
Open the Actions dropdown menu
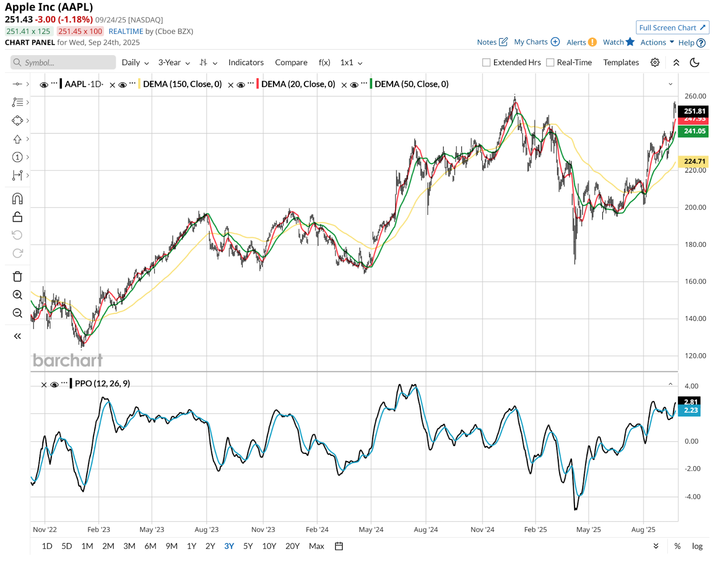point(657,42)
